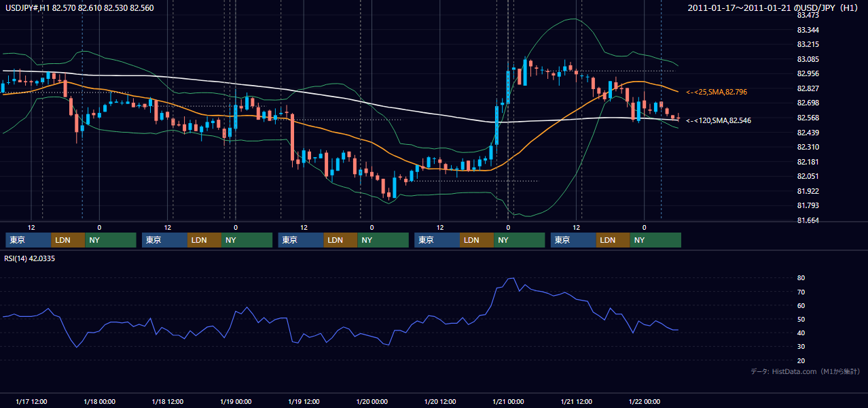This screenshot has height=408, width=868.
Task: Click the RSI scale level 60
Action: point(801,305)
